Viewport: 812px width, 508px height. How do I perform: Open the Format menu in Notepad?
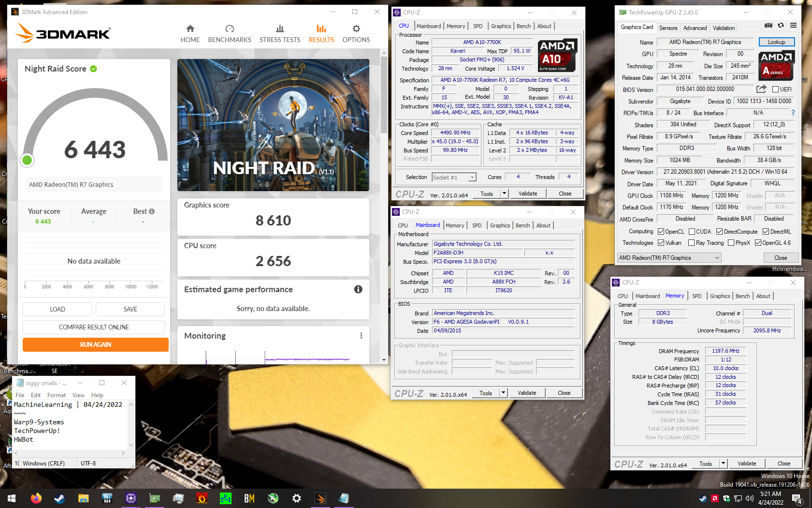57,395
